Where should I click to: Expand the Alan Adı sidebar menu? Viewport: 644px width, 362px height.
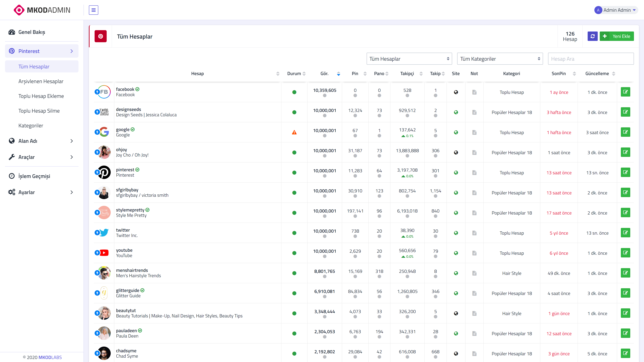(41, 141)
